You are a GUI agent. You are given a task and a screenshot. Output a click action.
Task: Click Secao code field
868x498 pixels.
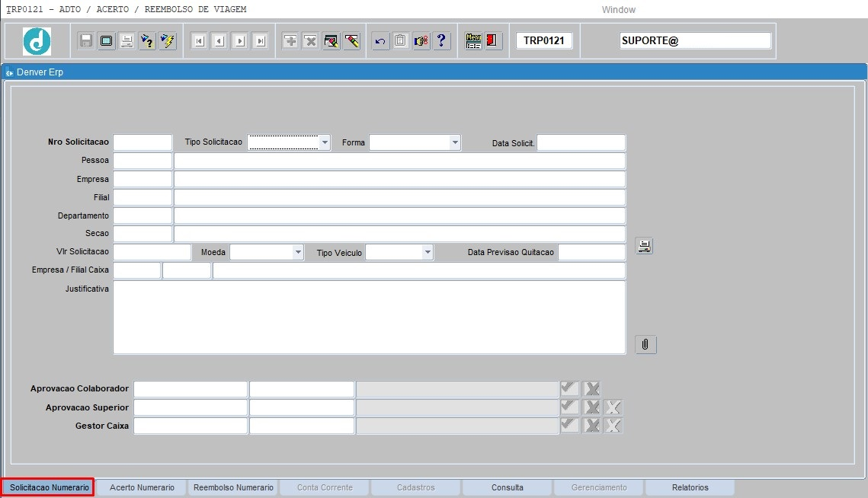tap(143, 234)
